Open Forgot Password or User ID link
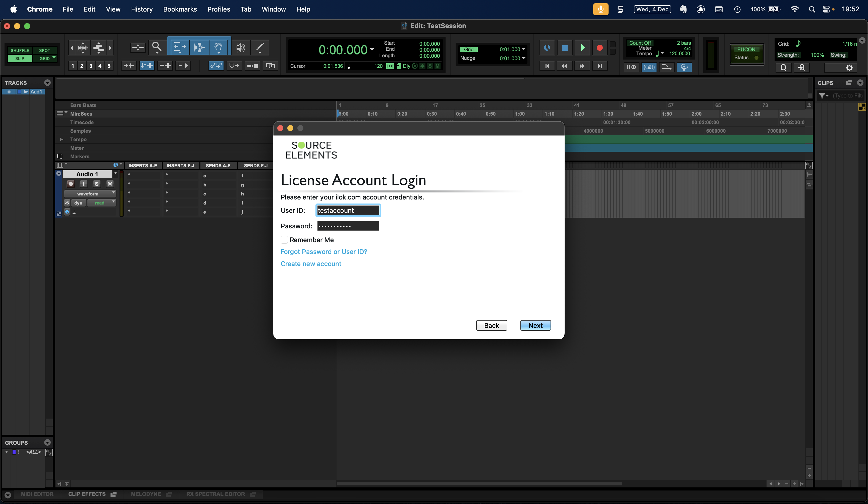This screenshot has height=504, width=868. click(324, 252)
